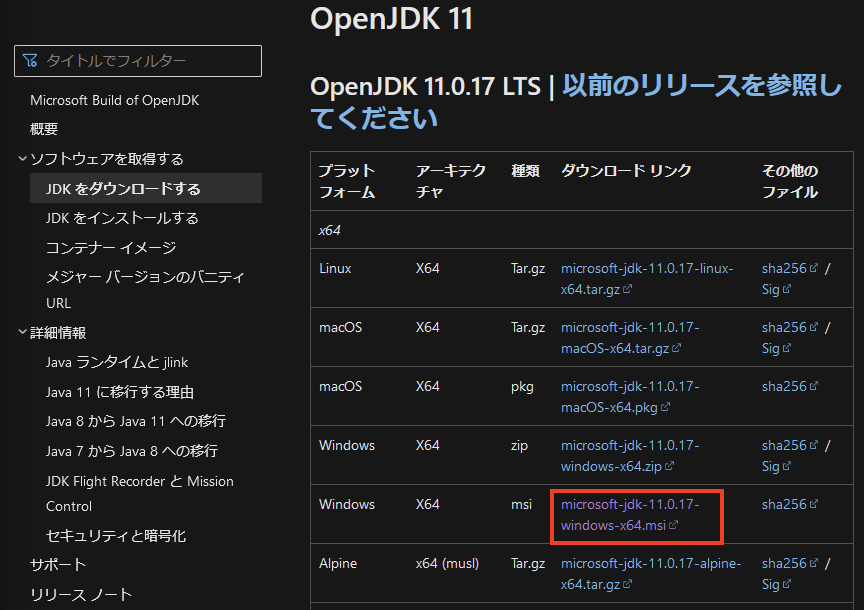Viewport: 864px width, 610px height.
Task: Open セキュリティと暗号化 sidebar item
Action: [x=116, y=536]
